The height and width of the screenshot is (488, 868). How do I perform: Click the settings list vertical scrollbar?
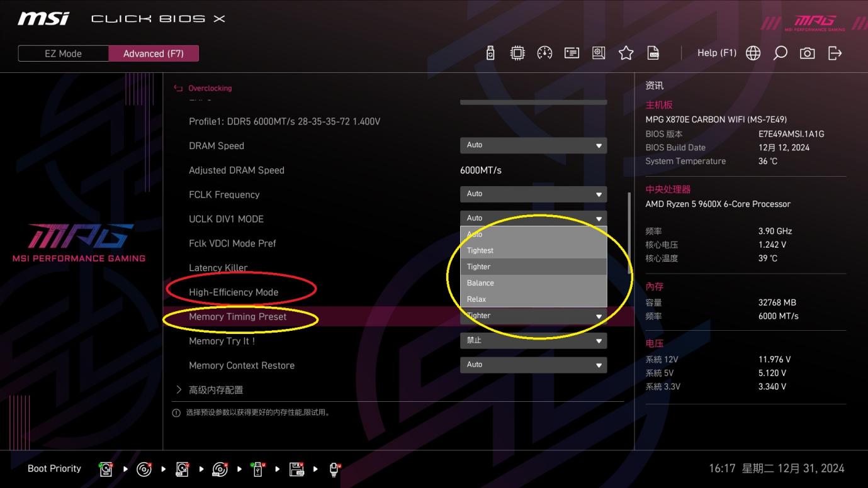tap(629, 233)
